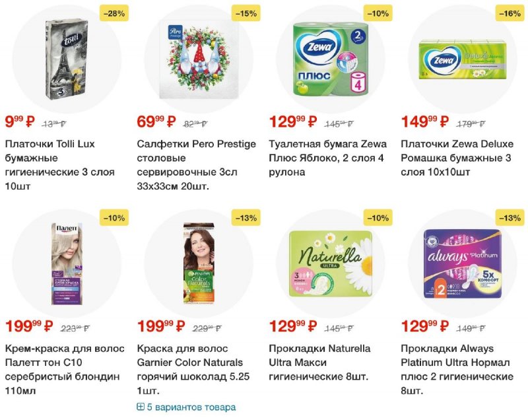Open Zewa Плюс toilet paper image
Image resolution: width=528 pixels, height=420 pixels.
(x=331, y=59)
